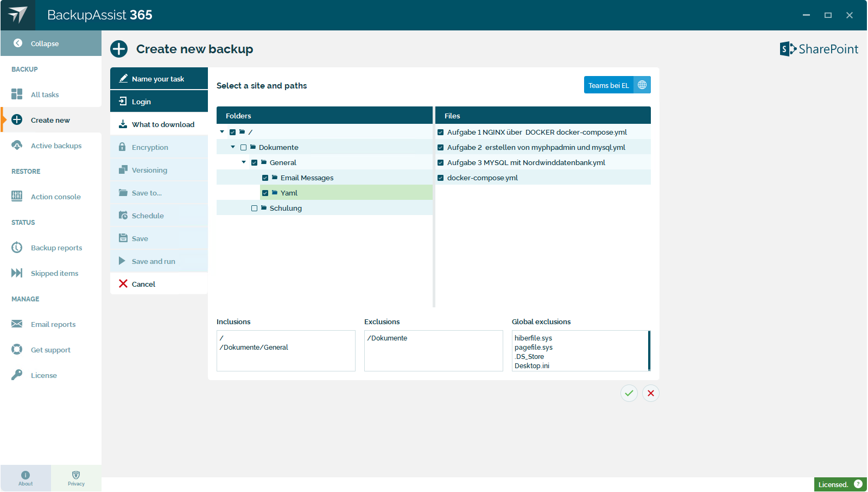Open All tasks grid icon
This screenshot has width=868, height=492.
pyautogui.click(x=17, y=94)
